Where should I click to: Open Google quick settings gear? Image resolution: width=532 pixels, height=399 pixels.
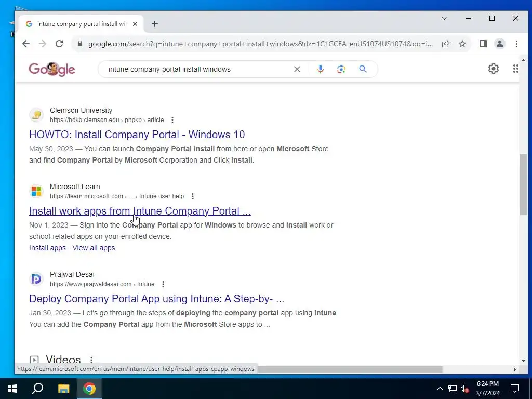[494, 69]
